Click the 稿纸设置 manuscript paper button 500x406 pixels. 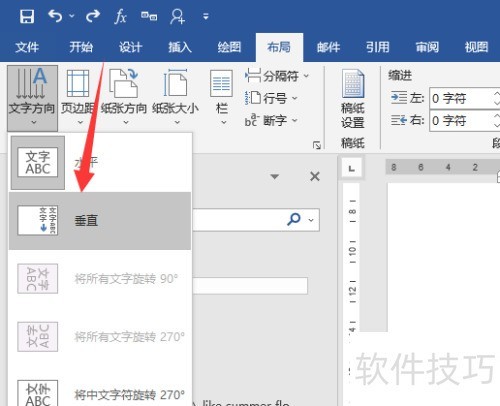[x=353, y=99]
